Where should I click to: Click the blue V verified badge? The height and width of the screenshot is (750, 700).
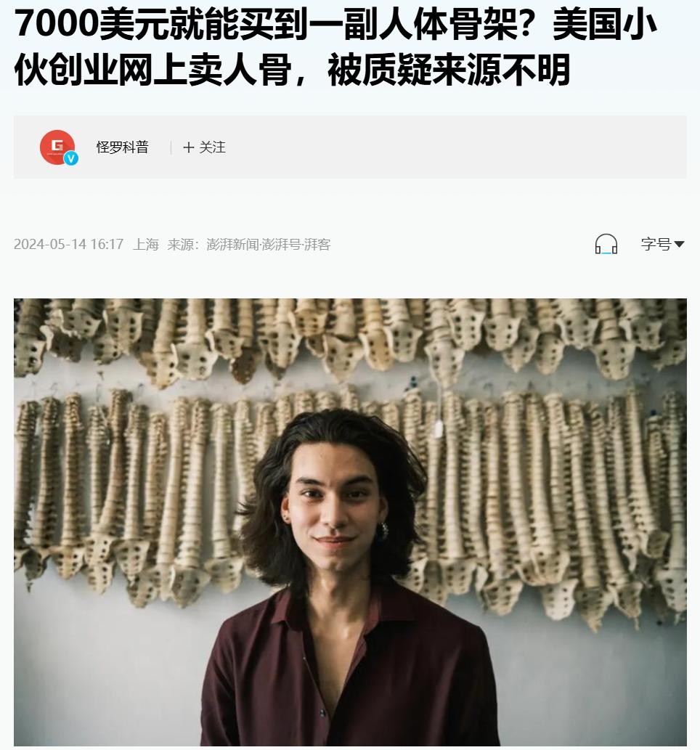coord(71,158)
